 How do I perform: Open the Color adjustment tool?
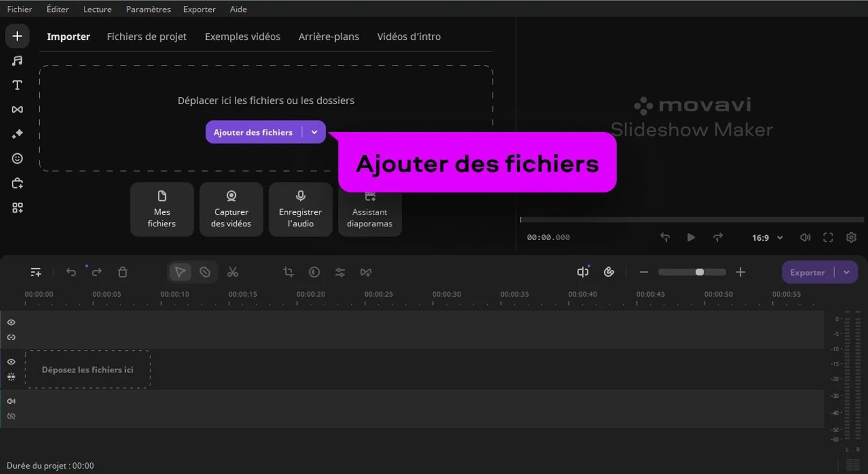314,272
